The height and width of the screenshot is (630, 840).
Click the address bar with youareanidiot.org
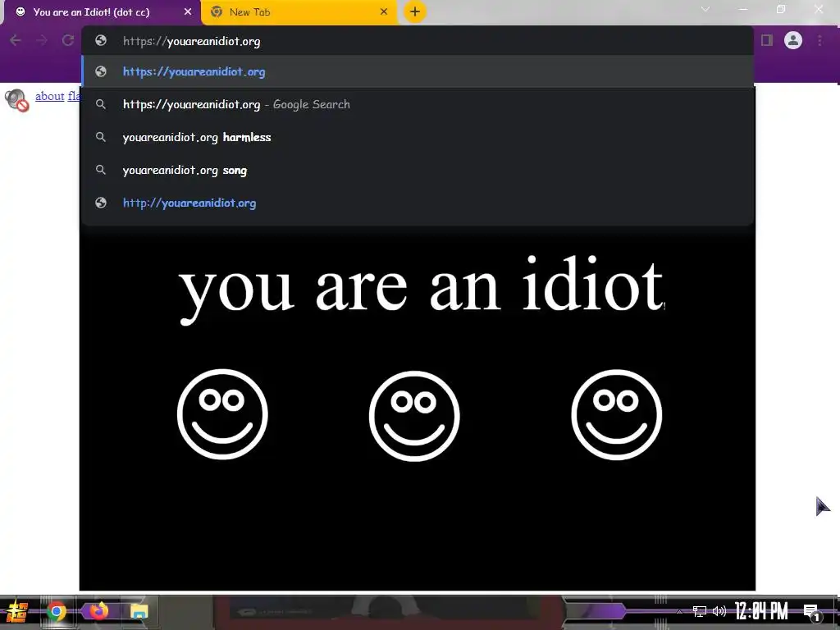[418, 41]
